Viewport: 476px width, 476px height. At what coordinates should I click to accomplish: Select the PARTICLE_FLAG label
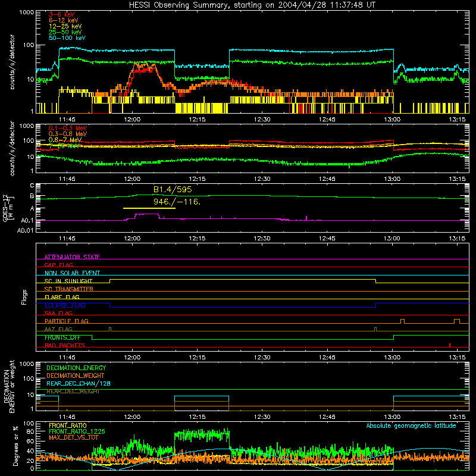click(67, 321)
